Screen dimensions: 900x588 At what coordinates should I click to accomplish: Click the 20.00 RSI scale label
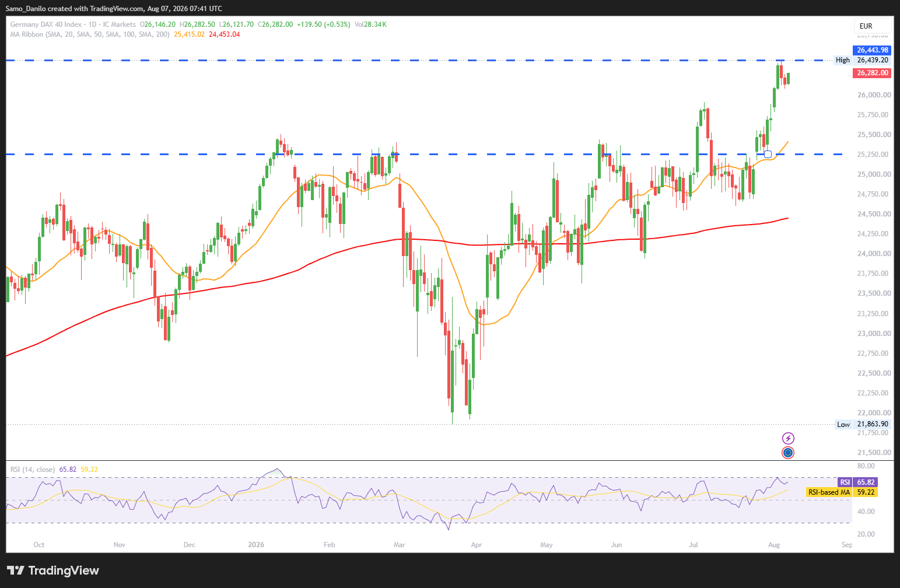866,534
